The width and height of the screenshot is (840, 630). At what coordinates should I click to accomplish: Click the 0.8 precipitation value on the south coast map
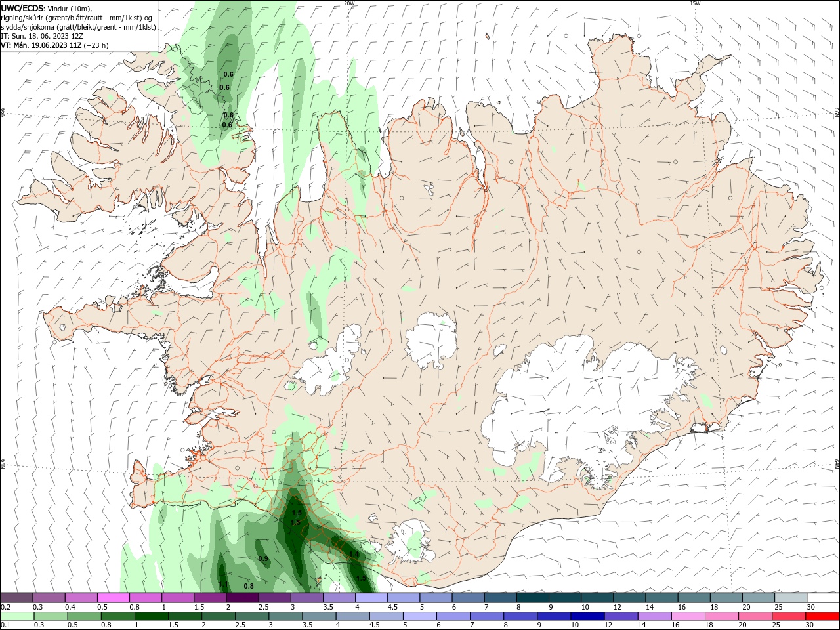[249, 586]
